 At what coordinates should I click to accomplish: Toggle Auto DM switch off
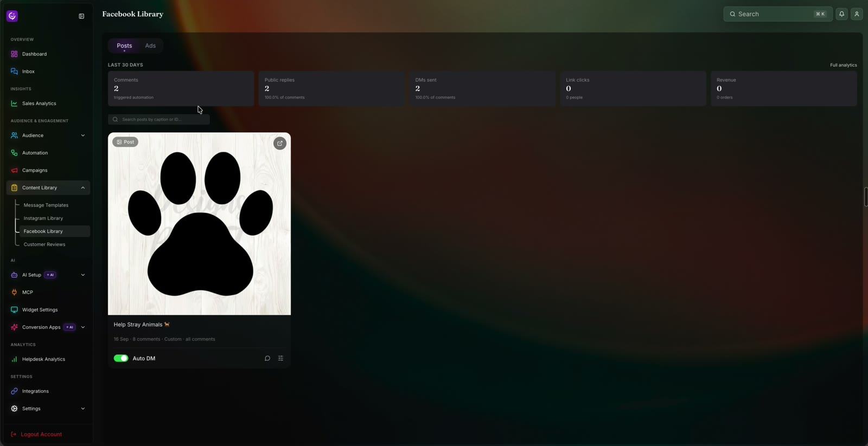point(121,358)
